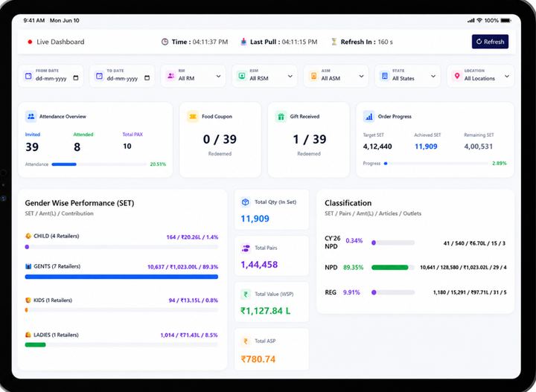
Task: Click the Total Pairs icon
Action: [246, 248]
